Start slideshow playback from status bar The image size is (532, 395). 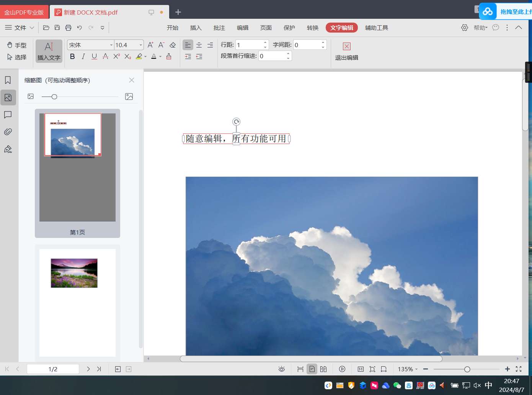342,369
